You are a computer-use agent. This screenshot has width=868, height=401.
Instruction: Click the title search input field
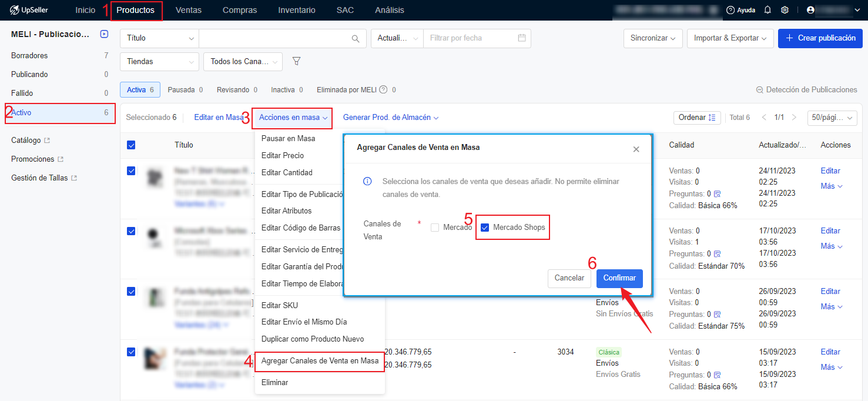click(x=274, y=38)
